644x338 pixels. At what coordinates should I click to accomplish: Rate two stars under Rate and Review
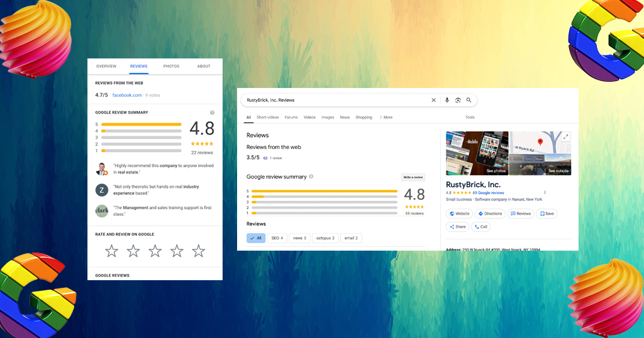pos(133,251)
